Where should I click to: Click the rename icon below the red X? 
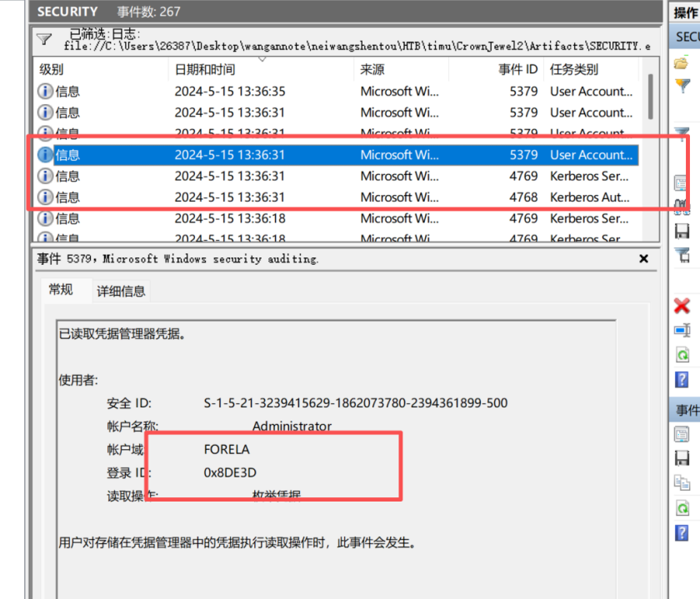682,330
